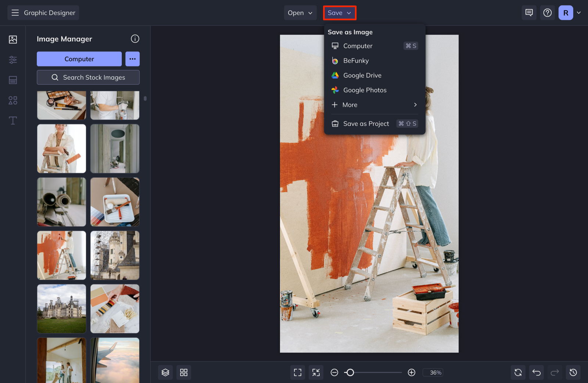588x383 pixels.
Task: Choose Google Drive from the save menu
Action: point(362,75)
